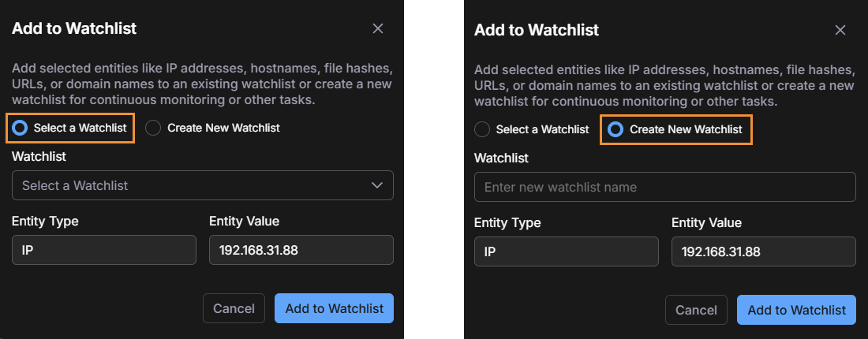Viewport: 868px width, 339px height.
Task: Select the Entity Type field in right dialog
Action: tap(567, 251)
